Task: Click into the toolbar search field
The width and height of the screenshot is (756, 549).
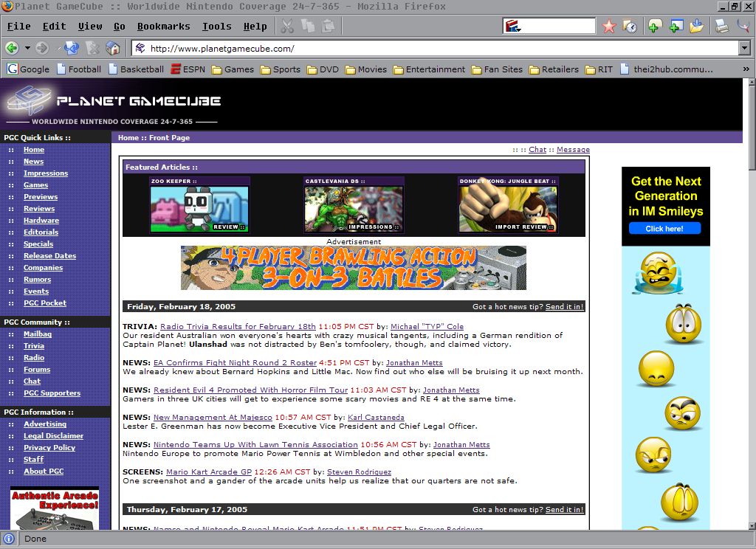Action: point(557,27)
